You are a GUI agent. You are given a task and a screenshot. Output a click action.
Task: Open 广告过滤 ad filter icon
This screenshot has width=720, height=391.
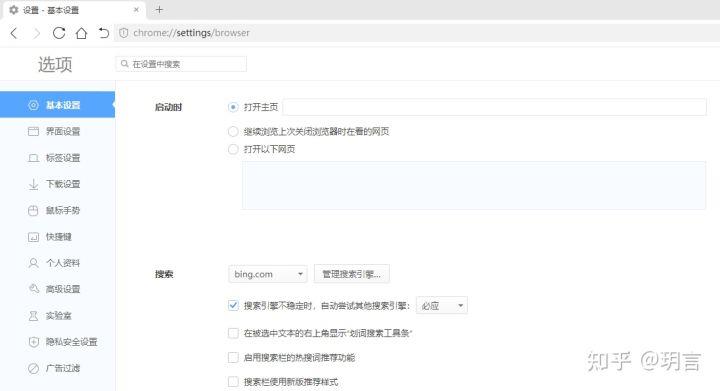pos(34,369)
